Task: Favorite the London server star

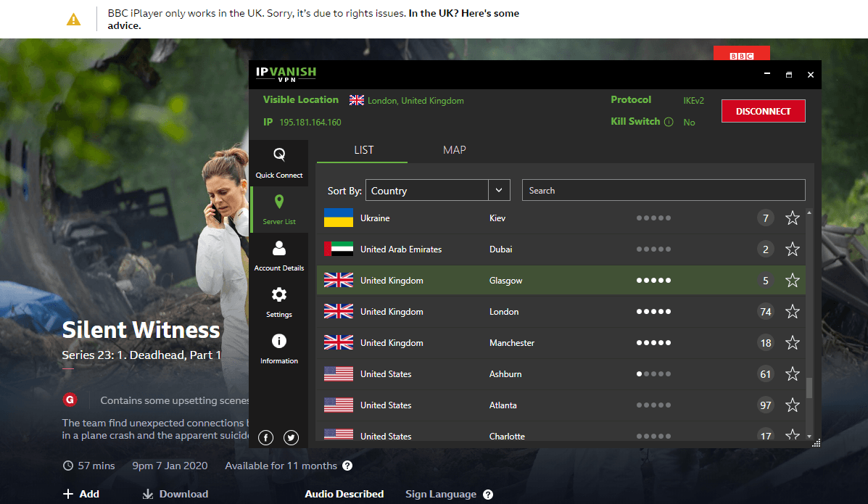Action: click(x=792, y=311)
